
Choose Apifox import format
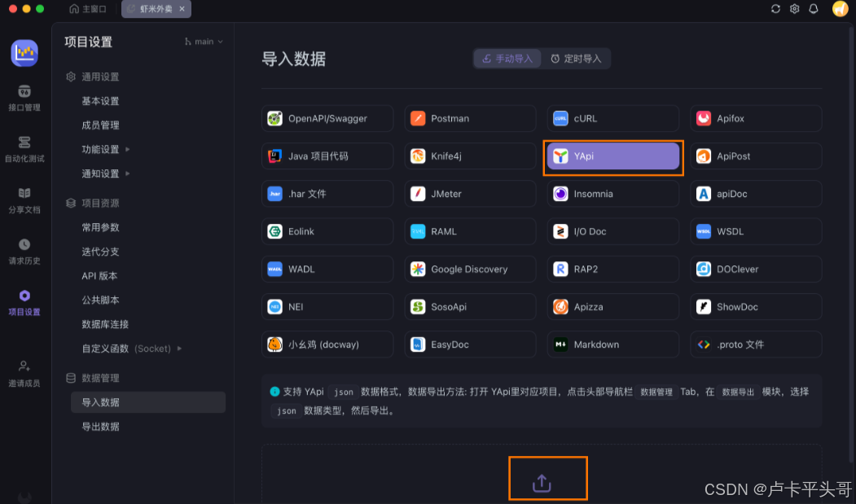point(756,119)
